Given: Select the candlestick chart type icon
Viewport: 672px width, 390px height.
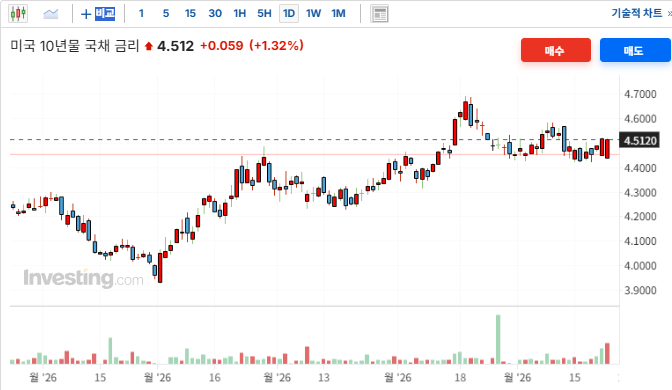Looking at the screenshot, I should pos(18,14).
